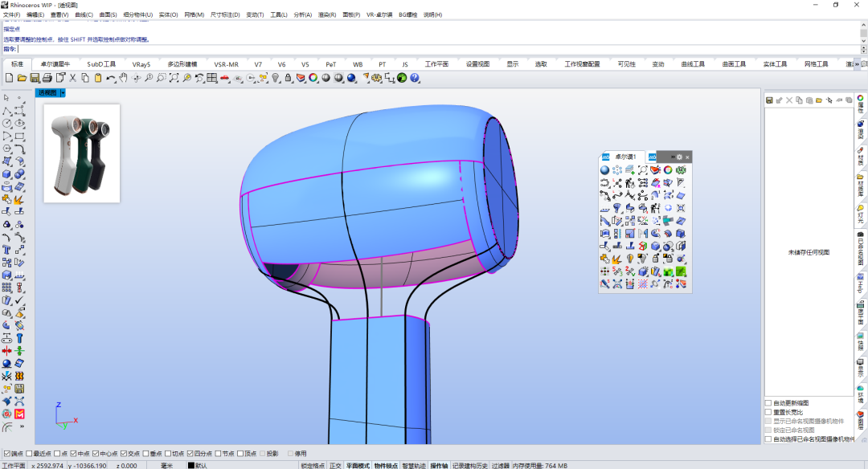Viewport: 868px width, 469px height.
Task: Click the blue render sphere icon
Action: 351,78
